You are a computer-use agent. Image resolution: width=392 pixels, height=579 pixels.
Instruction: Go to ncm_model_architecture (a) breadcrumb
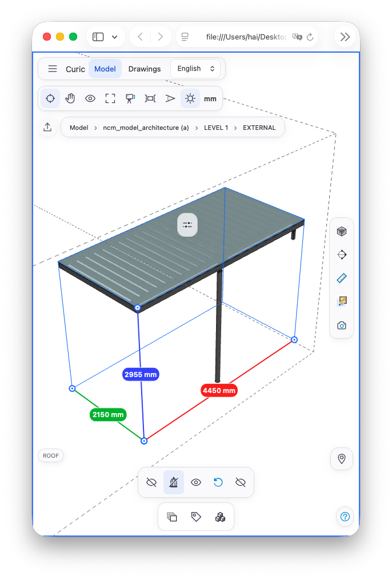pyautogui.click(x=146, y=128)
